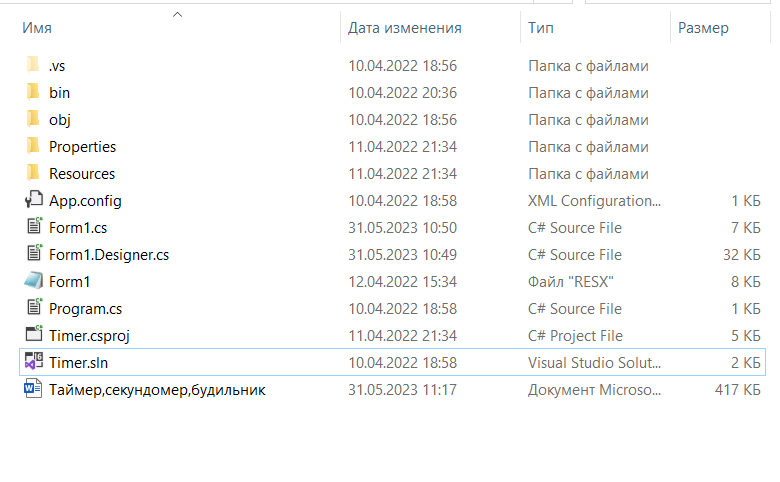Click the Тип column header
The width and height of the screenshot is (780, 482).
(541, 29)
